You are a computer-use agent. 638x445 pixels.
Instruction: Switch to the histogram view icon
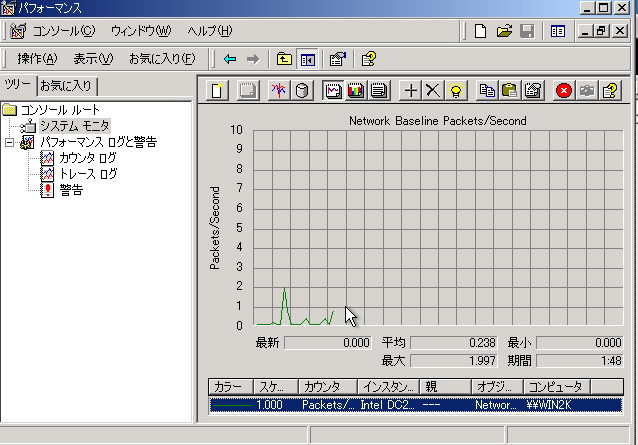coord(356,90)
